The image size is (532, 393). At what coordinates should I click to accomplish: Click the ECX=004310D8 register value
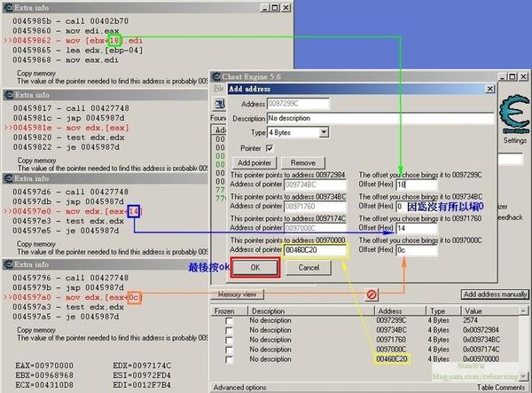(x=44, y=385)
